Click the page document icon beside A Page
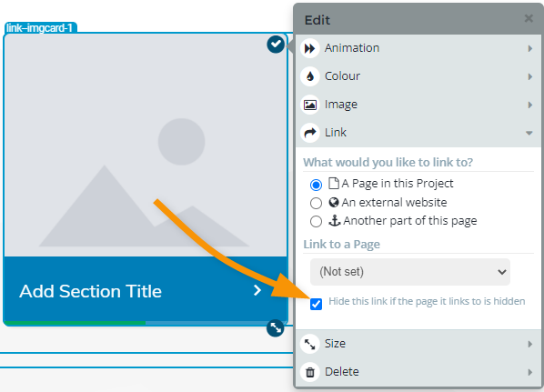This screenshot has width=544, height=392. click(334, 183)
